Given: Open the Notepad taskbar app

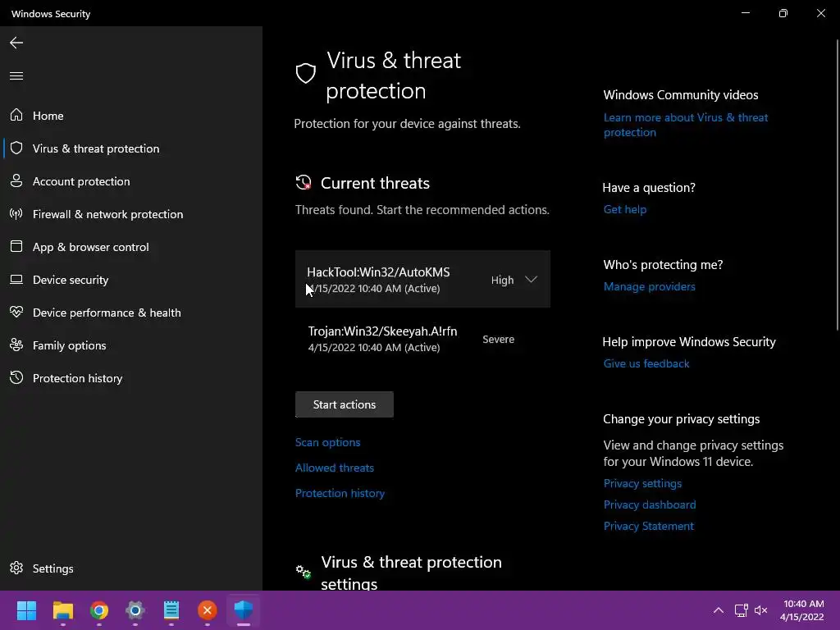Looking at the screenshot, I should (171, 610).
